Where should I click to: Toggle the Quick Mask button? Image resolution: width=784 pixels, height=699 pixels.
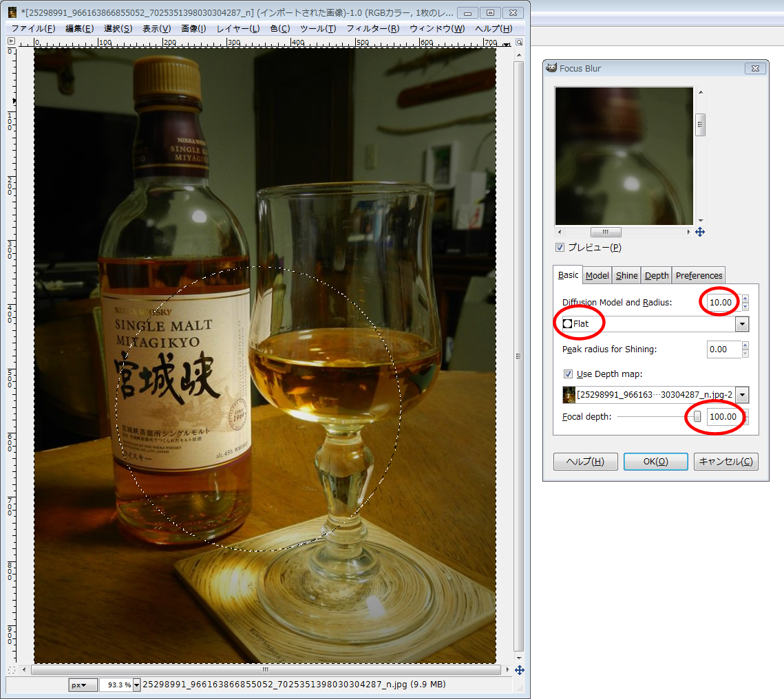tap(11, 669)
